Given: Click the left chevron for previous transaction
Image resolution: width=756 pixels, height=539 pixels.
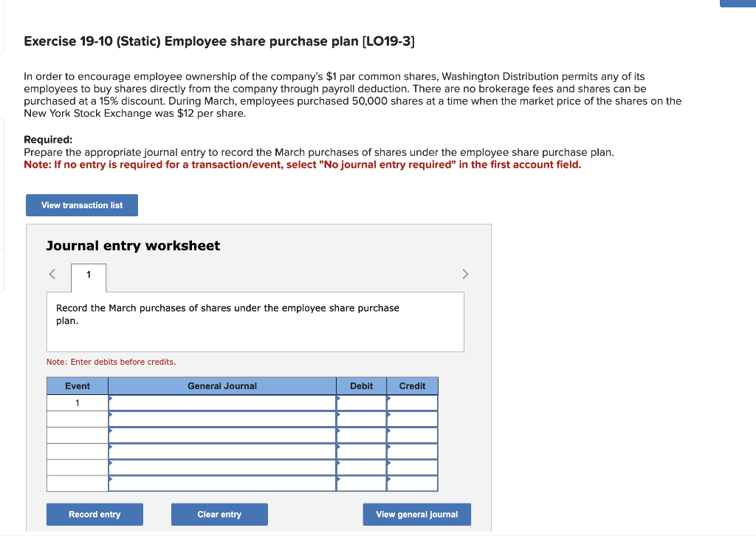Looking at the screenshot, I should click(52, 274).
